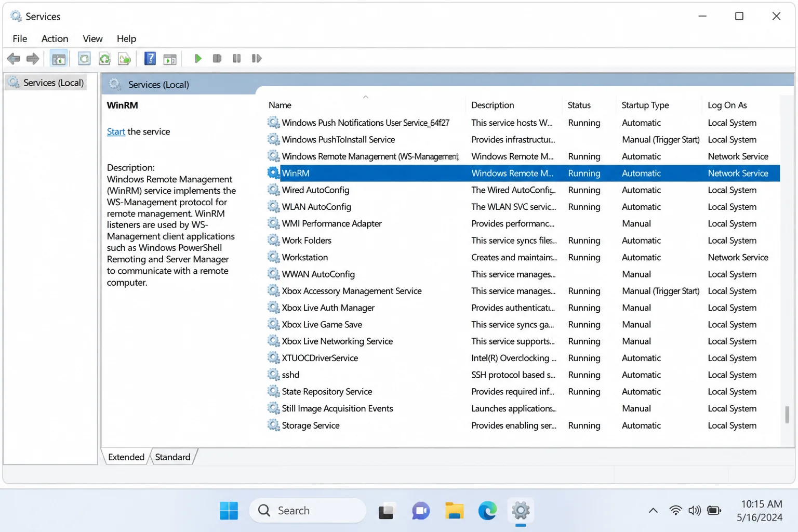Click the Services gear icon on the taskbar
The width and height of the screenshot is (798, 532).
[x=521, y=511]
